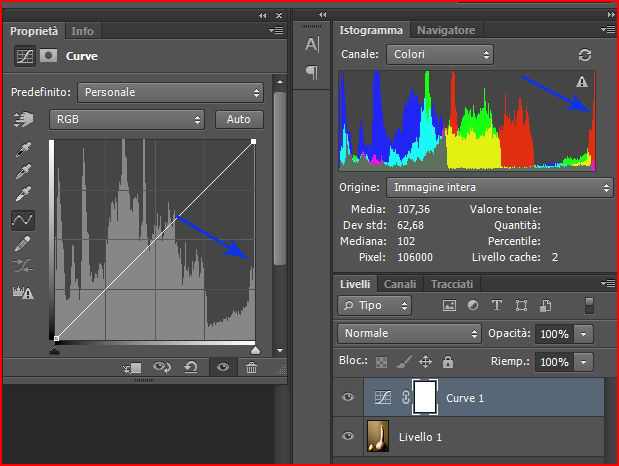Click the on-image targeted adjustment hand tool
619x466 pixels.
click(x=23, y=119)
